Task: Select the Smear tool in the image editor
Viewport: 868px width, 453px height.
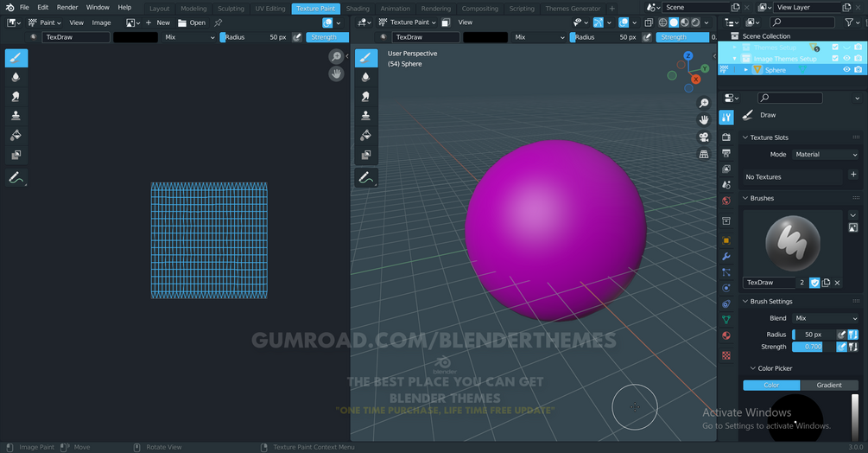Action: point(16,97)
